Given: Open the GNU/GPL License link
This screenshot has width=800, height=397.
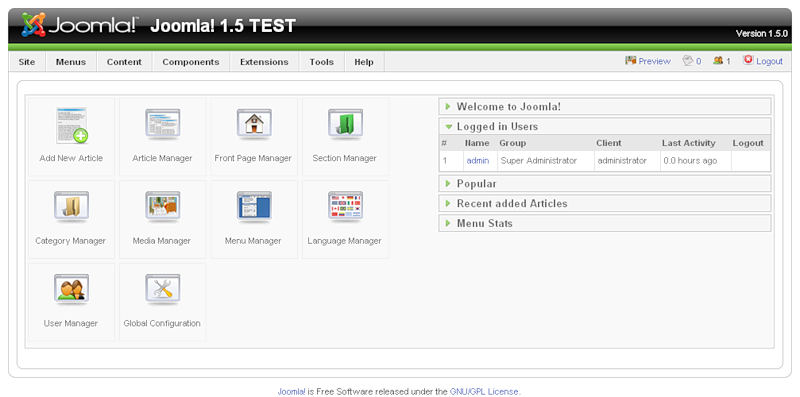Looking at the screenshot, I should click(x=484, y=392).
